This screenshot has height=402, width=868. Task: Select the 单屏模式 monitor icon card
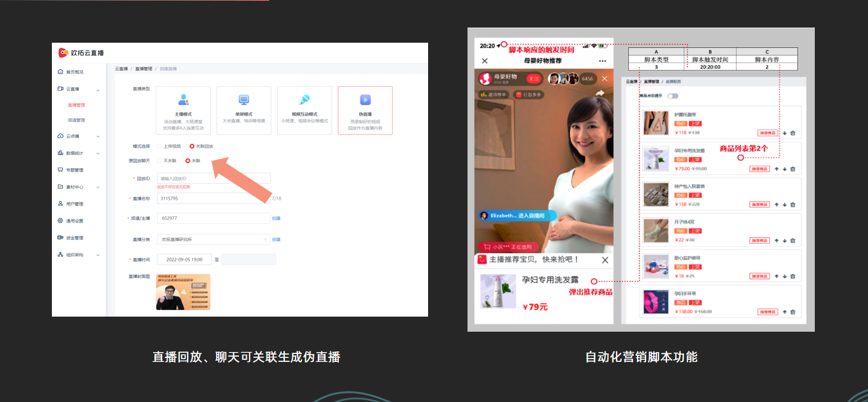pos(244,110)
